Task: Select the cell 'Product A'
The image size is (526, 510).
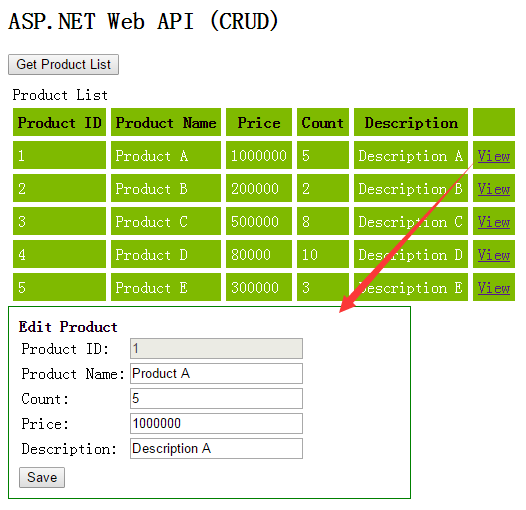Action: click(166, 155)
